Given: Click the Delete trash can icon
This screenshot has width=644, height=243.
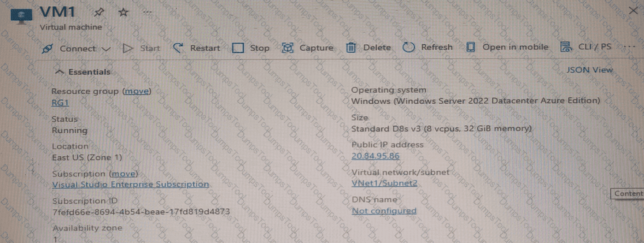Looking at the screenshot, I should pos(351,47).
